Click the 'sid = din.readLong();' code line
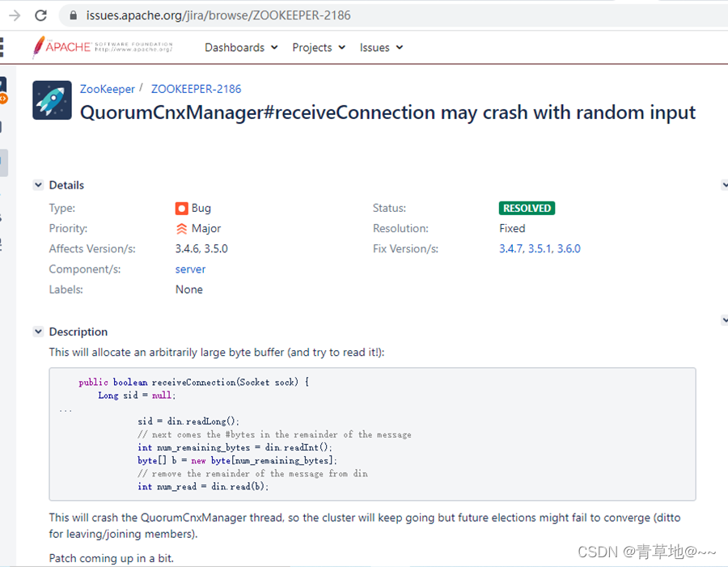 [188, 421]
